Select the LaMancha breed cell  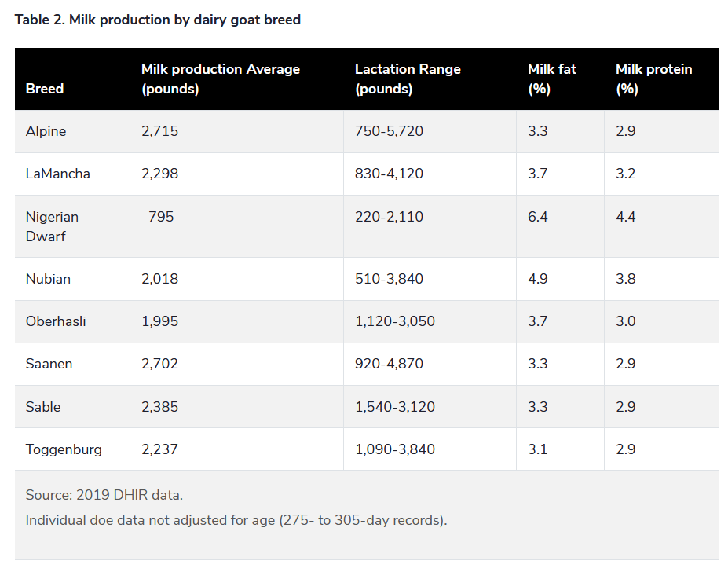(x=57, y=174)
